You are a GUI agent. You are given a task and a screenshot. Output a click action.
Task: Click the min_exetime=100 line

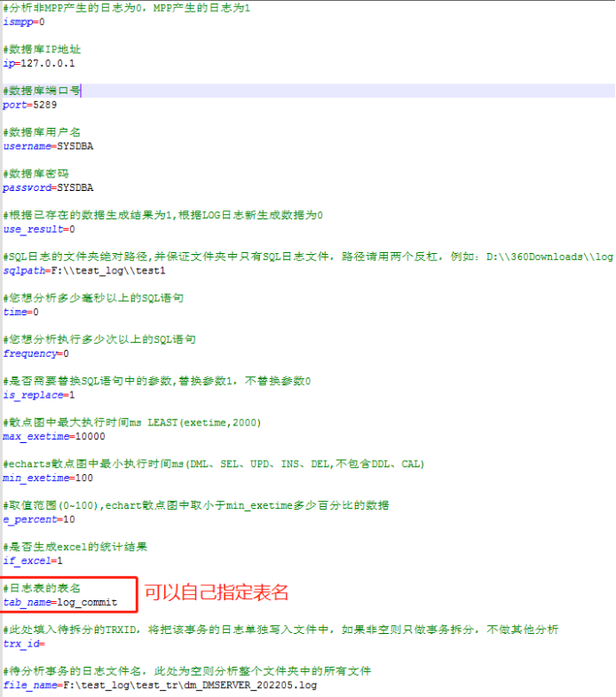tap(48, 478)
